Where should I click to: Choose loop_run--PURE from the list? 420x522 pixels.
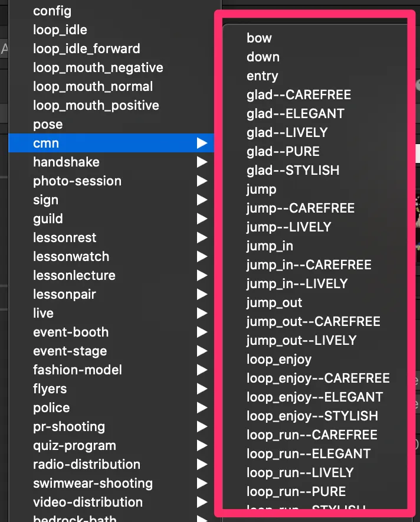[296, 492]
